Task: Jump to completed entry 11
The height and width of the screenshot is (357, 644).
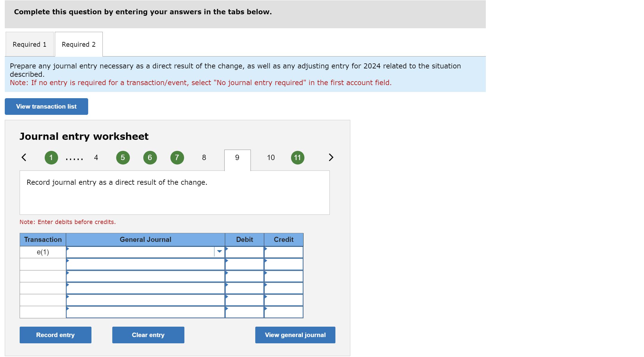Action: tap(298, 158)
